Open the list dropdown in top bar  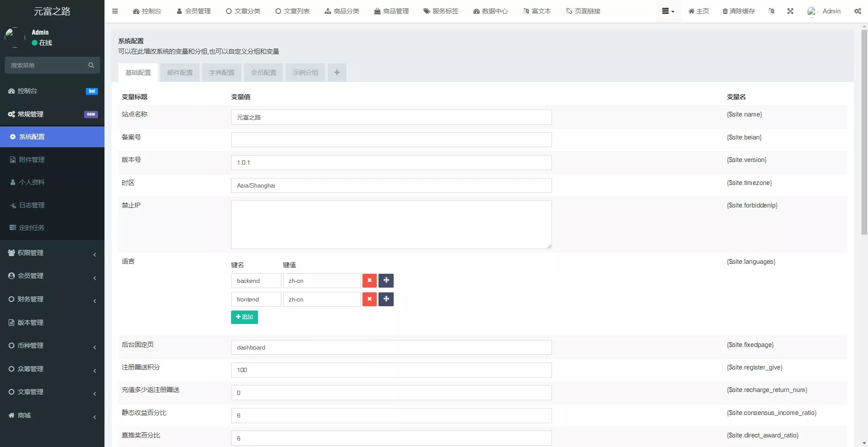coord(668,11)
